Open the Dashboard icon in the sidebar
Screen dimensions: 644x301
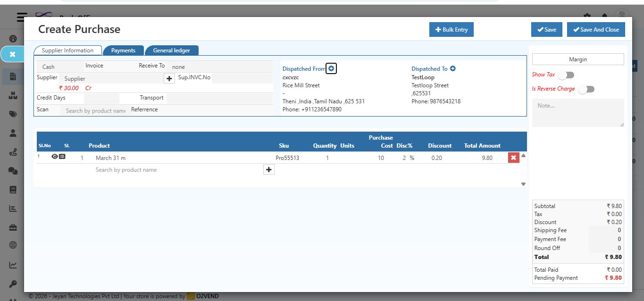coord(13,38)
